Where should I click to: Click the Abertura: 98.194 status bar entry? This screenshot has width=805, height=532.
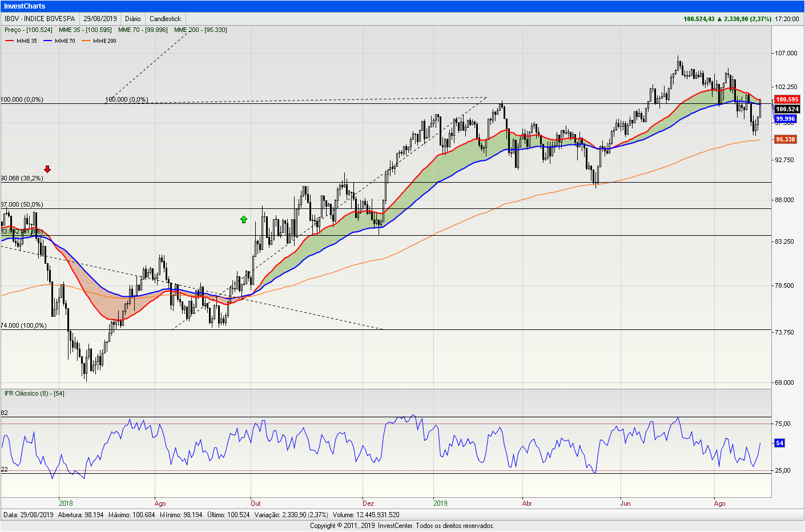pos(81,515)
